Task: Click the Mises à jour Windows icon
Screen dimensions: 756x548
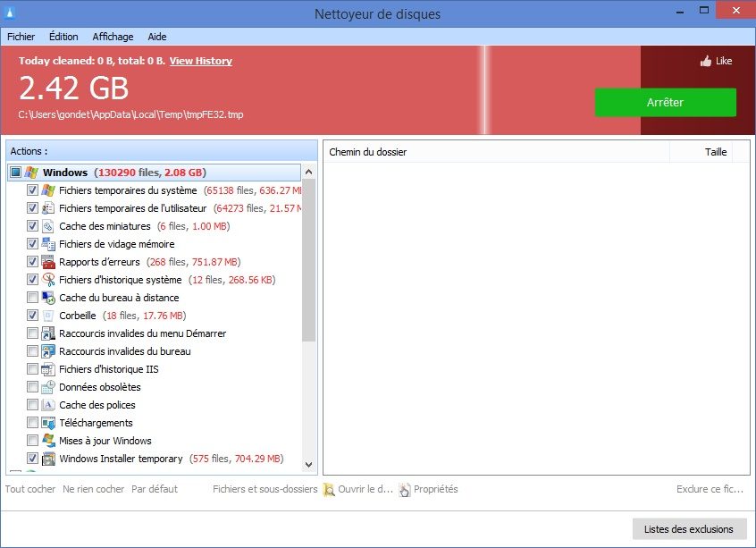Action: [x=49, y=441]
